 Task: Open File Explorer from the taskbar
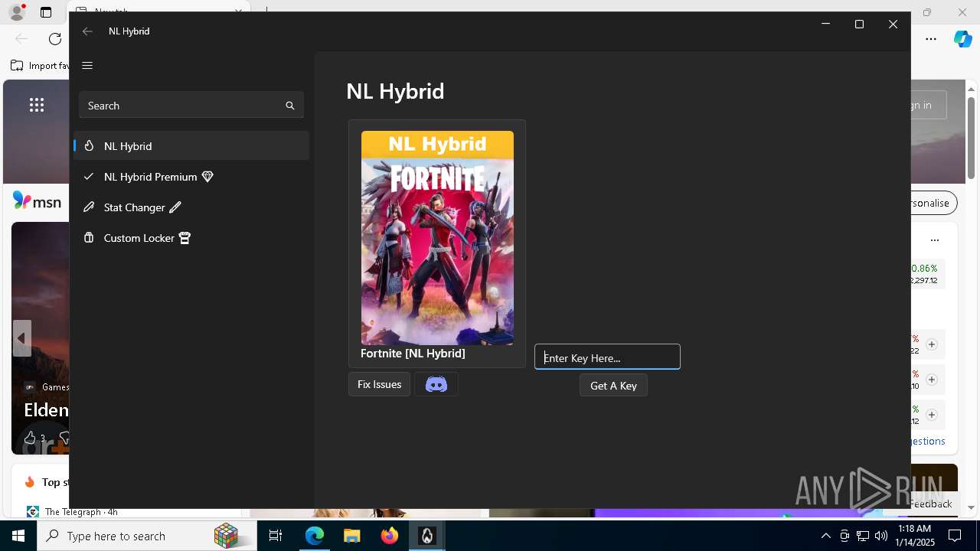351,536
